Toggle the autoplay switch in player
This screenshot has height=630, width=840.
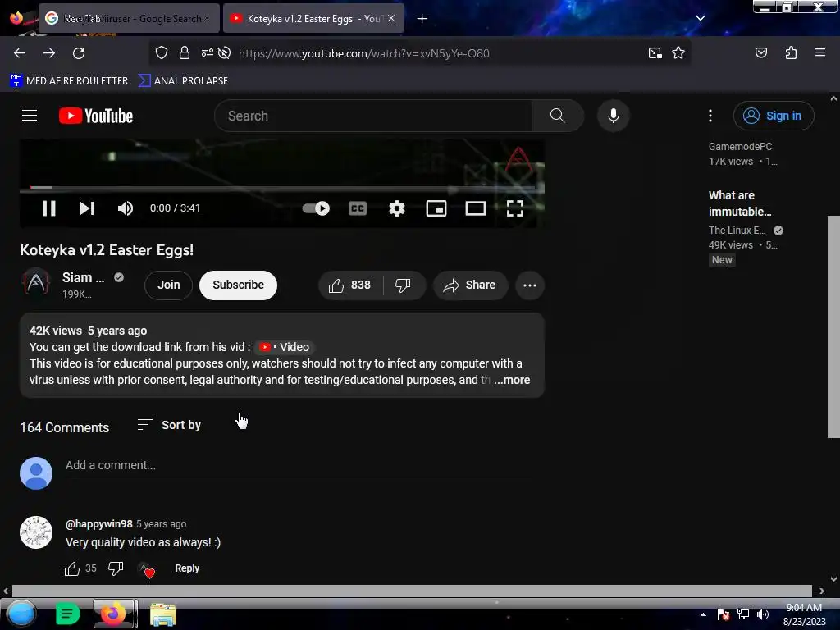coord(316,208)
